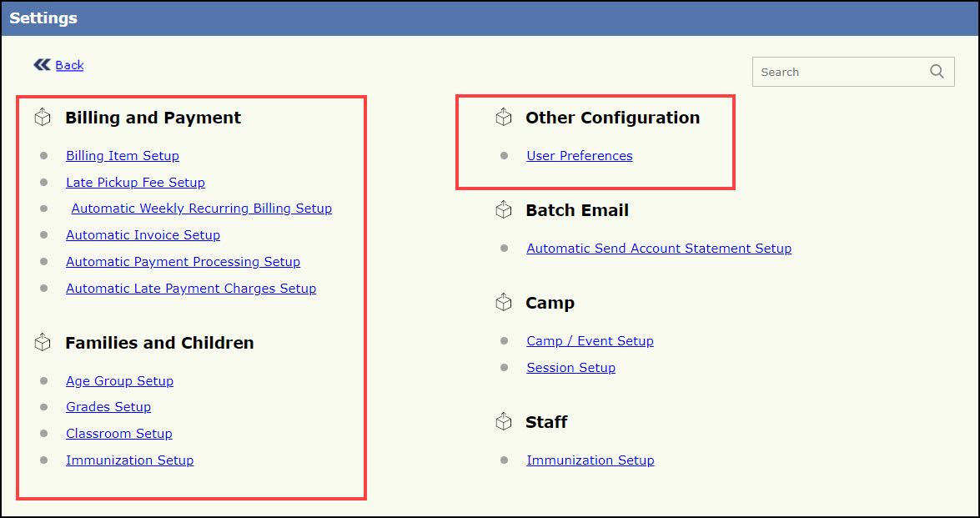Open Automatic Payment Processing Setup
The height and width of the screenshot is (518, 980).
pos(183,262)
